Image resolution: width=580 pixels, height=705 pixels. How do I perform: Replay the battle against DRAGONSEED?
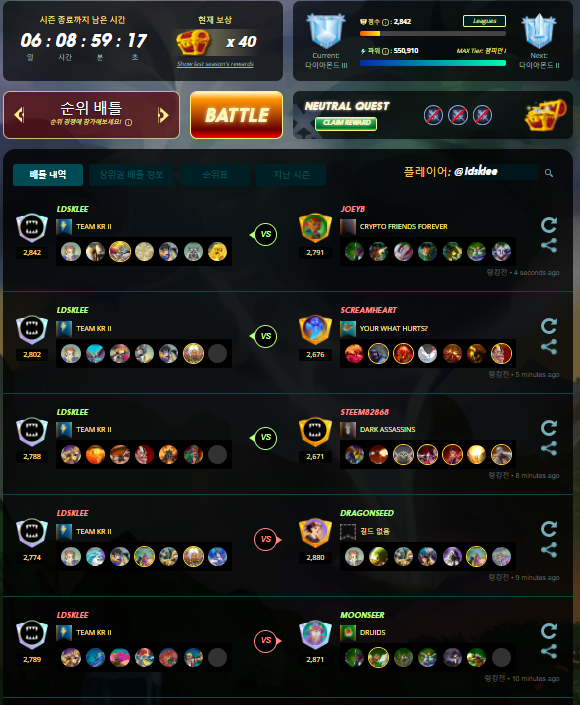coord(549,529)
